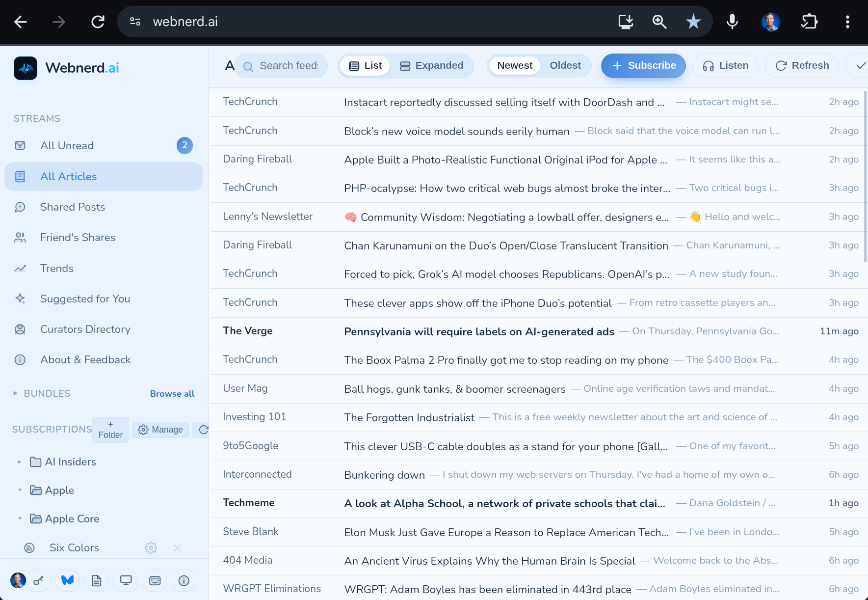Select the All Articles stream

pos(104,176)
